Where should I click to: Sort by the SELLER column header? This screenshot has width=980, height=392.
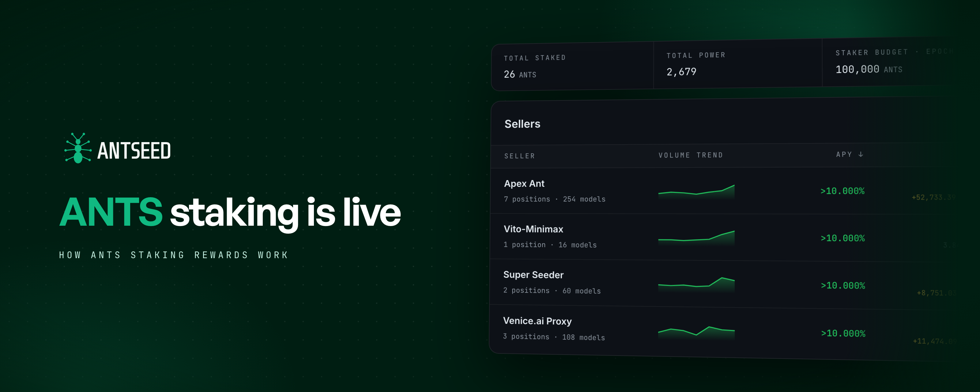click(519, 156)
